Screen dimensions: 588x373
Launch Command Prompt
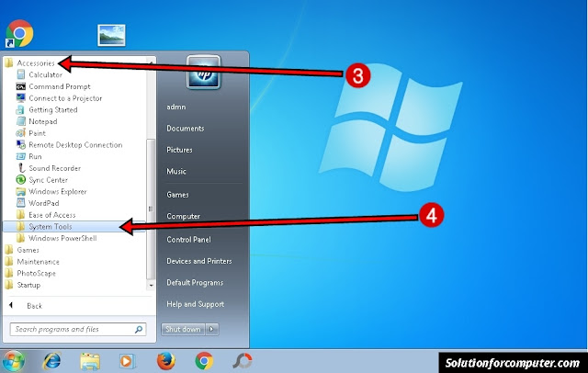(x=53, y=86)
